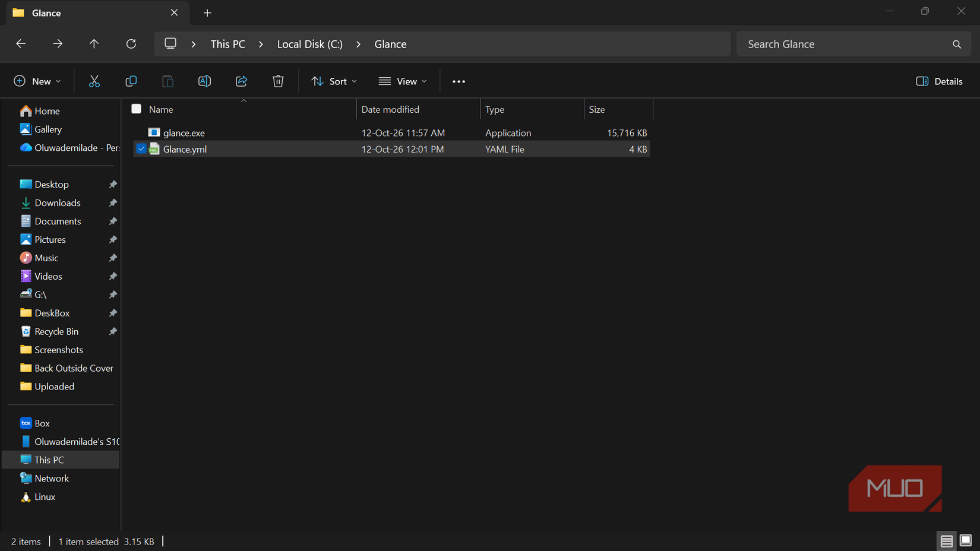980x551 pixels.
Task: Click the Delete trash can icon
Action: [278, 81]
